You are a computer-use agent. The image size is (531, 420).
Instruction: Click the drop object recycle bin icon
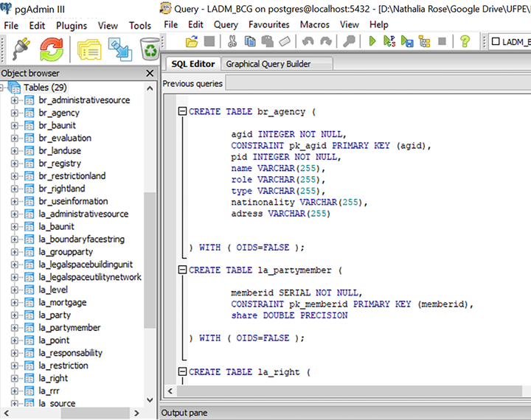(150, 49)
